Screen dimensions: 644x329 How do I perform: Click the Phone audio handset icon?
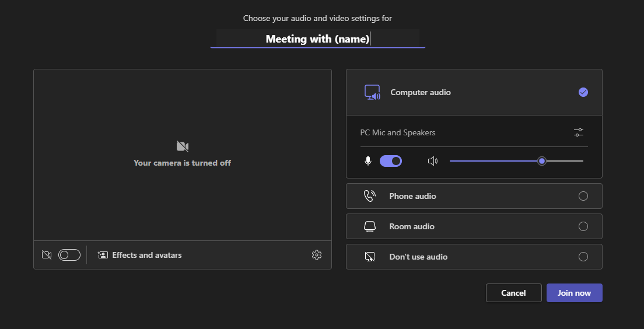point(370,196)
